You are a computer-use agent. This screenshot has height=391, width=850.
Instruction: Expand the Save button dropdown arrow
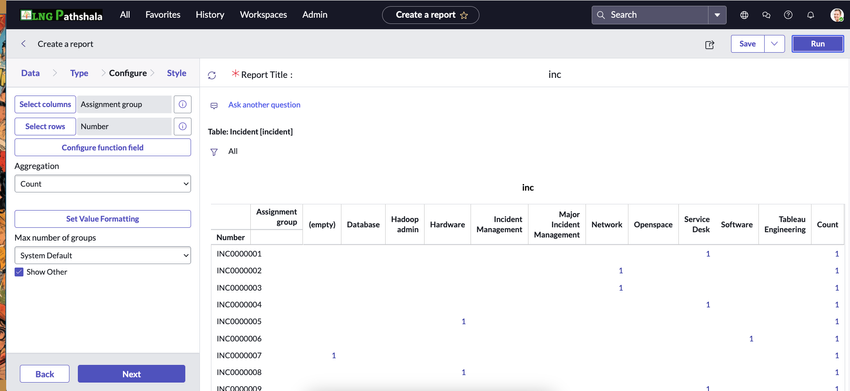point(775,44)
